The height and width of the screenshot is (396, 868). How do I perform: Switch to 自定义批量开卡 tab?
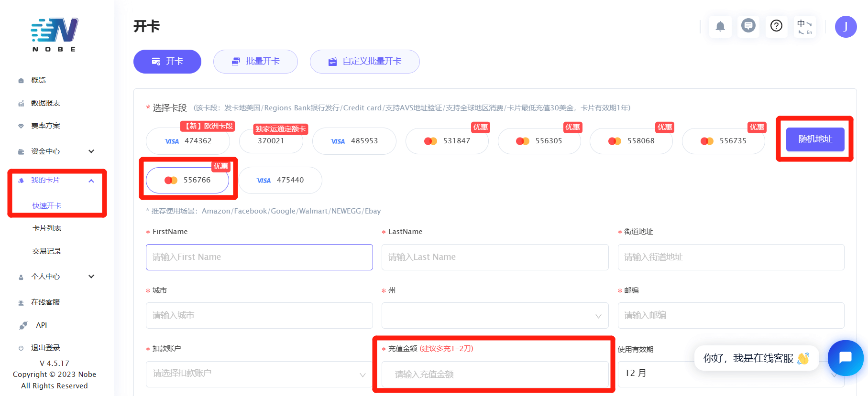(365, 62)
